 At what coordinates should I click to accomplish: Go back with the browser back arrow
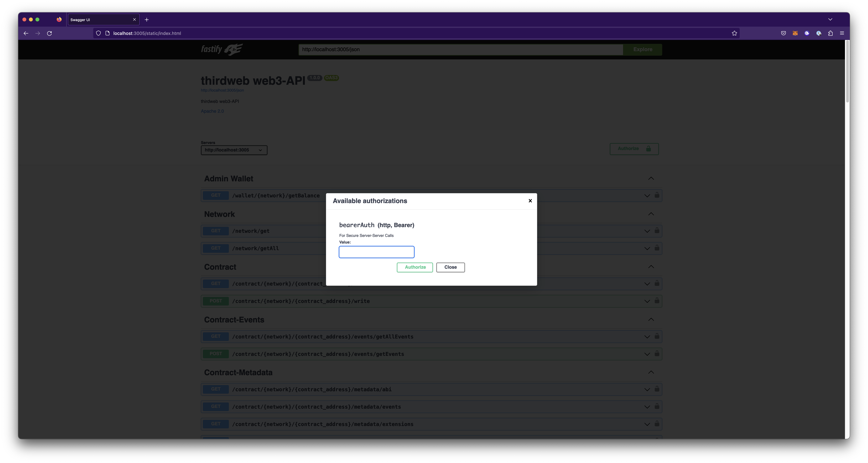click(x=26, y=33)
